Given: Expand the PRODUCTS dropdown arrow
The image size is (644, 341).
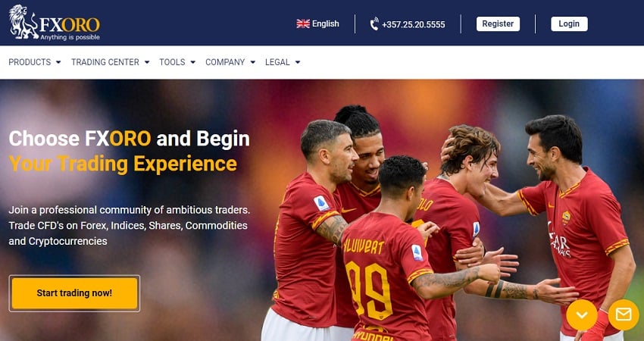Looking at the screenshot, I should click(x=58, y=62).
